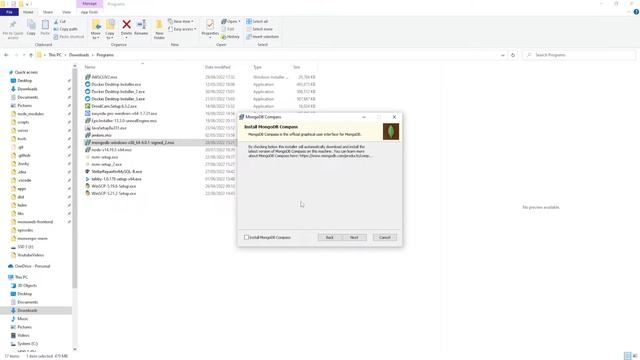Open Quick access in navigation pane

[x=26, y=72]
